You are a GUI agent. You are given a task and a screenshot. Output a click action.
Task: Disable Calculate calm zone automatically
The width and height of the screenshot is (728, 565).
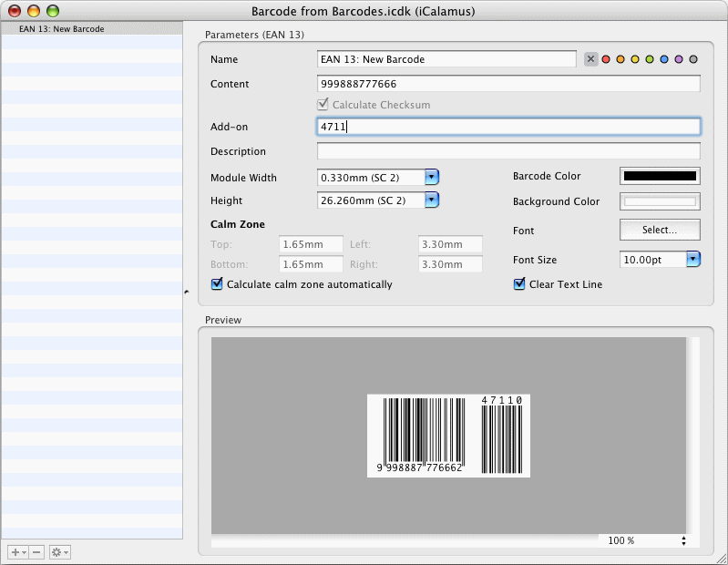[x=217, y=284]
